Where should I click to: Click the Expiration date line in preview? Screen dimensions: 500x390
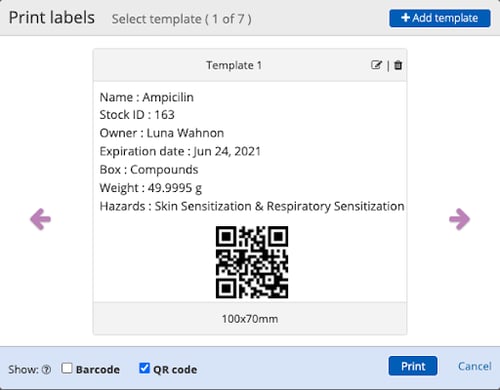point(180,152)
